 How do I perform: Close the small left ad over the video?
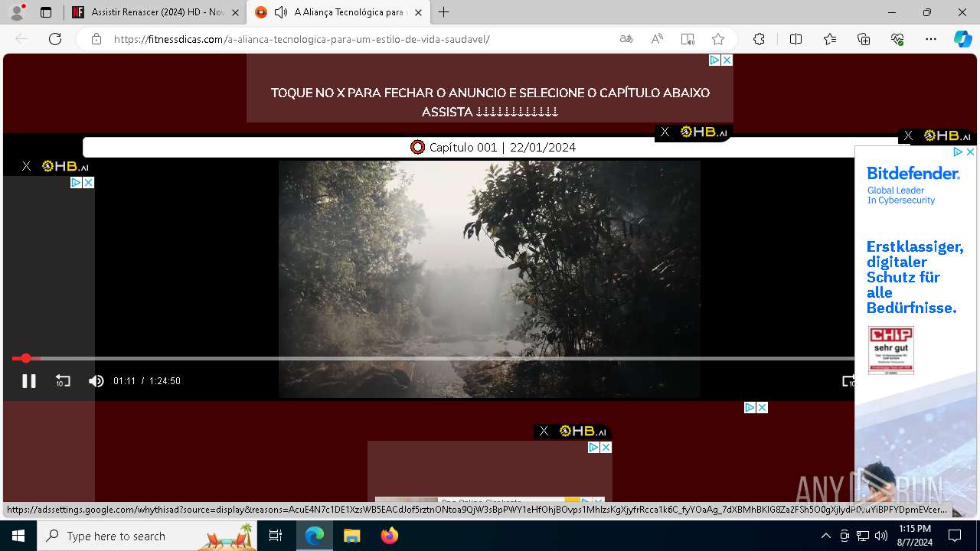(88, 183)
